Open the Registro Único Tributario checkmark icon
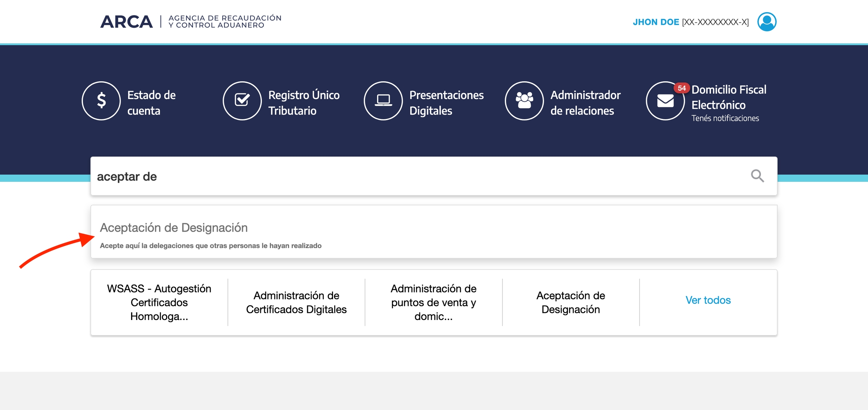Screen dimensions: 868x410 pos(242,101)
